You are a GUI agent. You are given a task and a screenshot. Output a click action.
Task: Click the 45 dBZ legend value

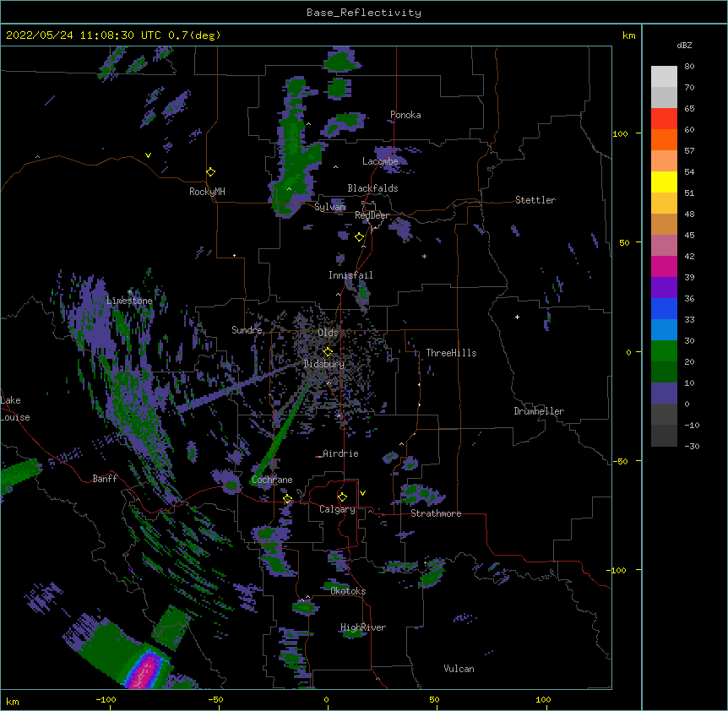[x=689, y=236]
